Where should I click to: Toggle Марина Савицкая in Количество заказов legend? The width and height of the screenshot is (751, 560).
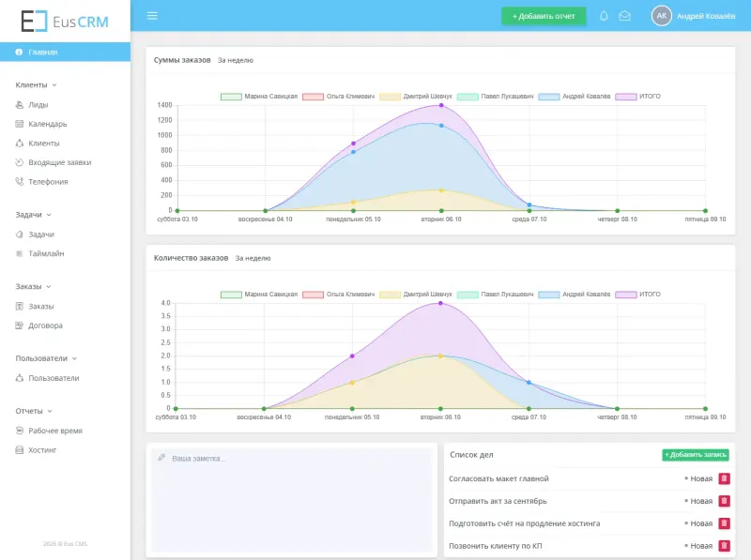point(259,295)
